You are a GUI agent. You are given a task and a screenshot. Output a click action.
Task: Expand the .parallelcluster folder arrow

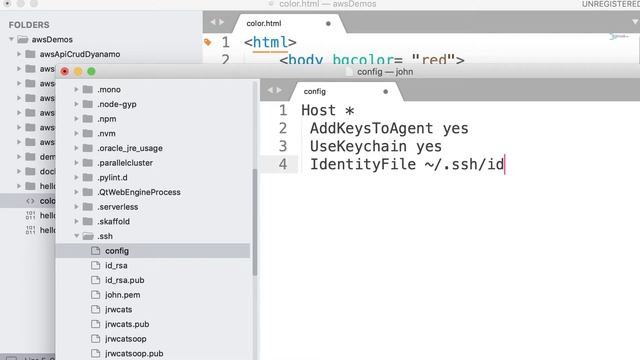[x=76, y=163]
